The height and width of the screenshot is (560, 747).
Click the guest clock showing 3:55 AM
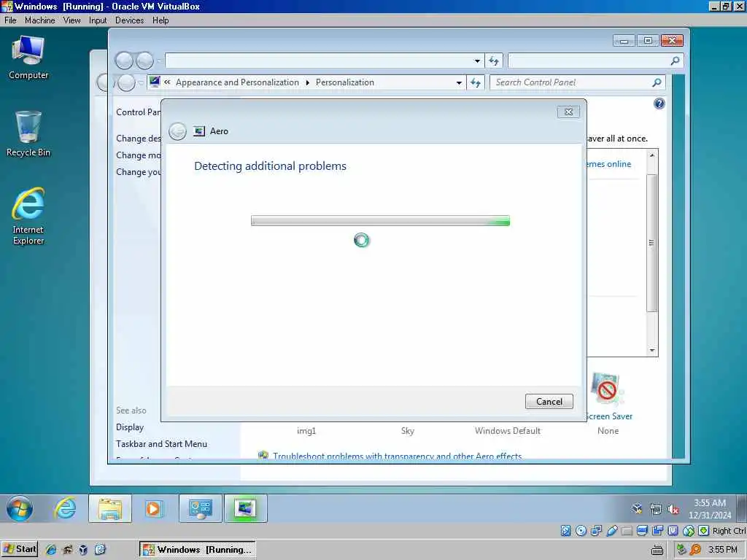coord(710,508)
